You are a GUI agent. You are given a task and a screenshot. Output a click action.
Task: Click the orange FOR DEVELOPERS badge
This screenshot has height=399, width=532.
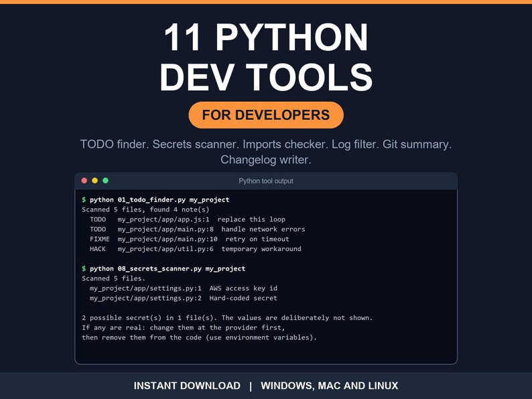(266, 115)
